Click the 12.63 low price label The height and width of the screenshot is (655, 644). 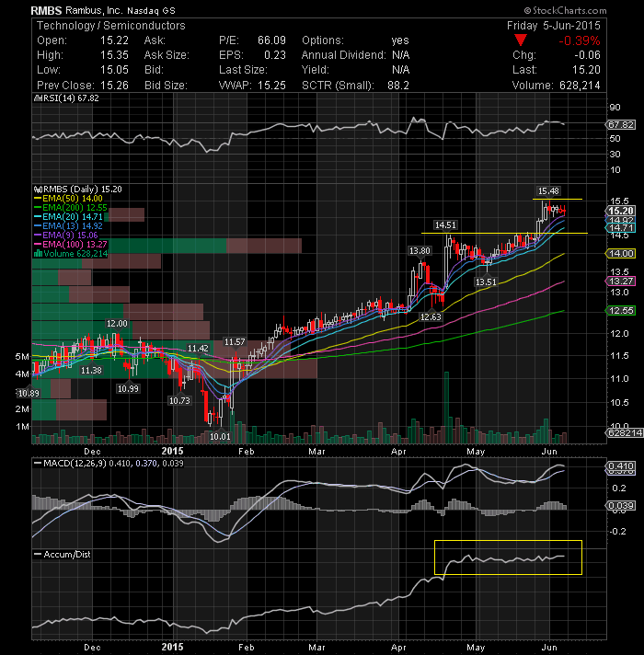431,317
